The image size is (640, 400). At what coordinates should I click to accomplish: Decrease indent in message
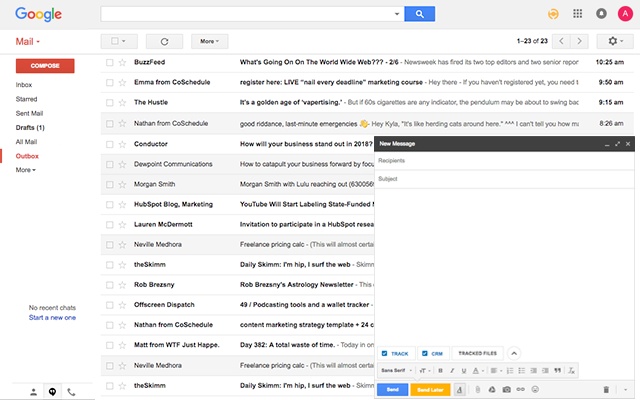pos(533,371)
